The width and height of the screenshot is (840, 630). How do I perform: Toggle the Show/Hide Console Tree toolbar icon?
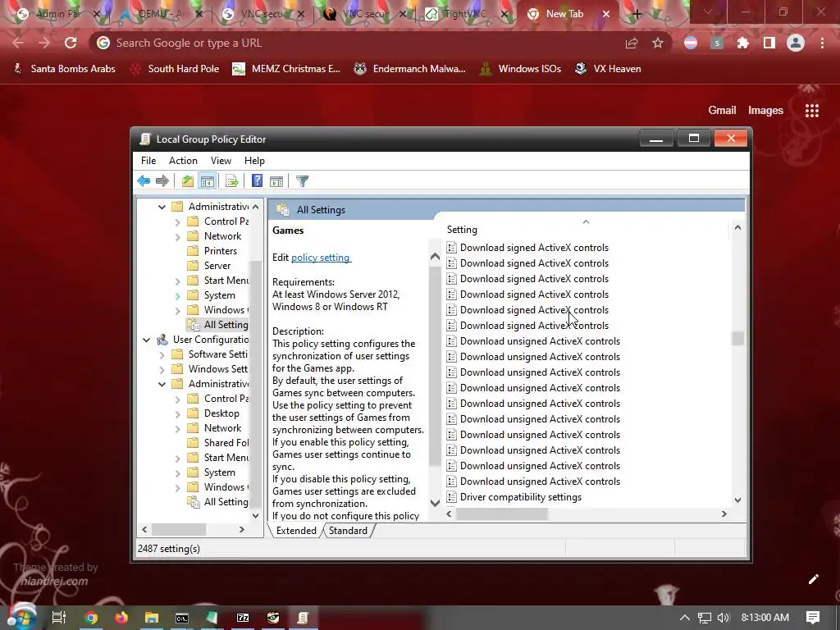point(207,181)
